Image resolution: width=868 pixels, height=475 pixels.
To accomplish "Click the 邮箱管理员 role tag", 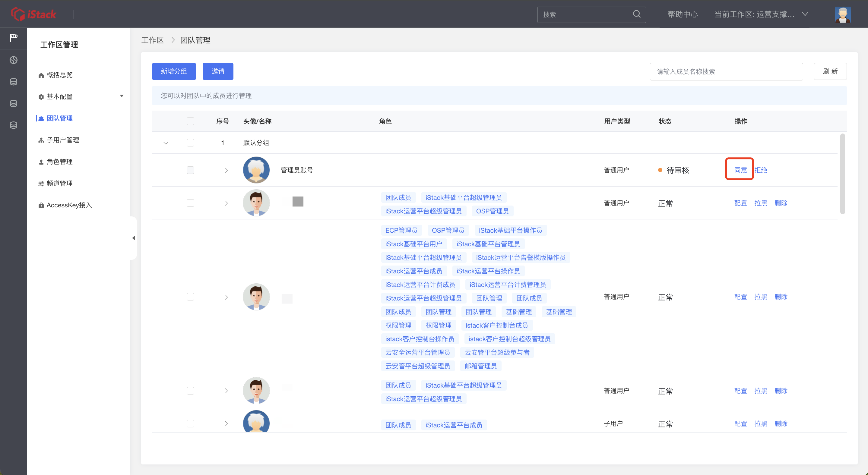I will click(480, 366).
